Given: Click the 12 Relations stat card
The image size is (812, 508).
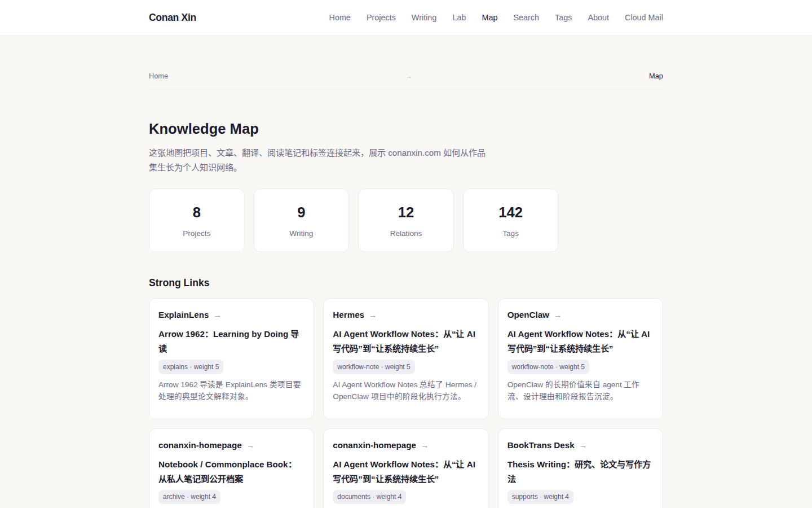Looking at the screenshot, I should 406,220.
